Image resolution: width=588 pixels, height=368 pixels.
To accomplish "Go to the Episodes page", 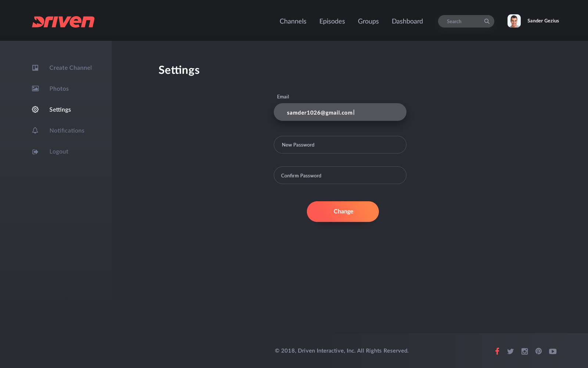I will coord(332,21).
